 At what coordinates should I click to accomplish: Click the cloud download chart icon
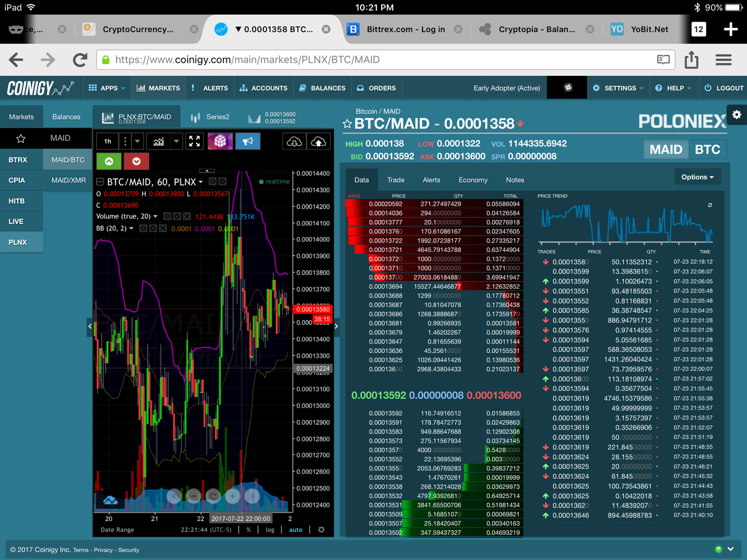[x=294, y=141]
